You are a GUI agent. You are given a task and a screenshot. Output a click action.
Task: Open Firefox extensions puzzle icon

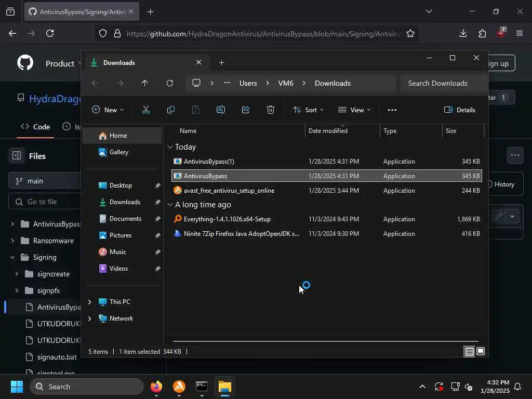click(482, 33)
